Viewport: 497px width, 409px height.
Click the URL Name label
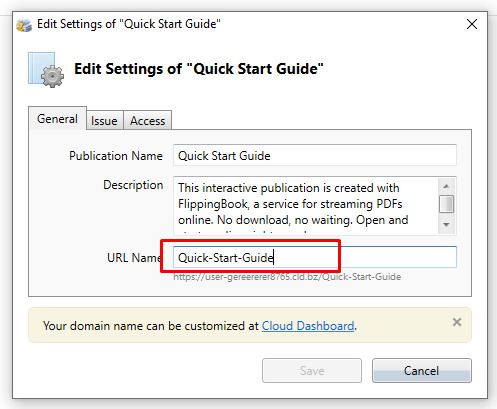[134, 257]
